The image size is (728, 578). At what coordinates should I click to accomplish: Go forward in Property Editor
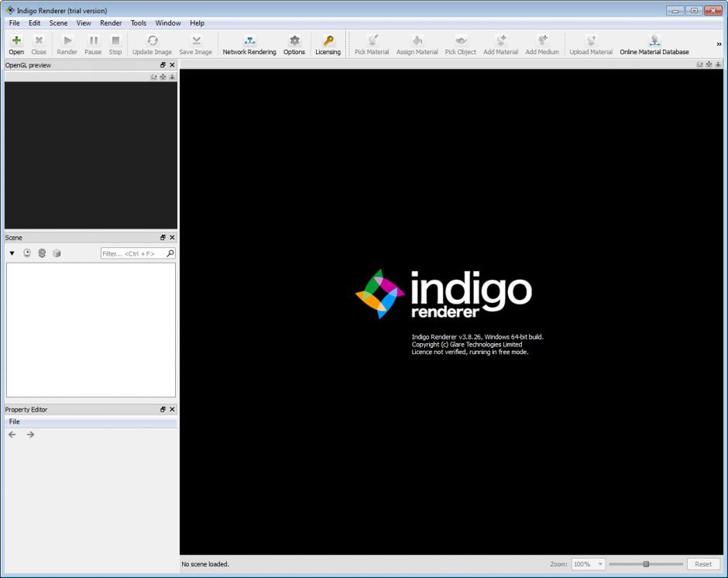(x=30, y=435)
